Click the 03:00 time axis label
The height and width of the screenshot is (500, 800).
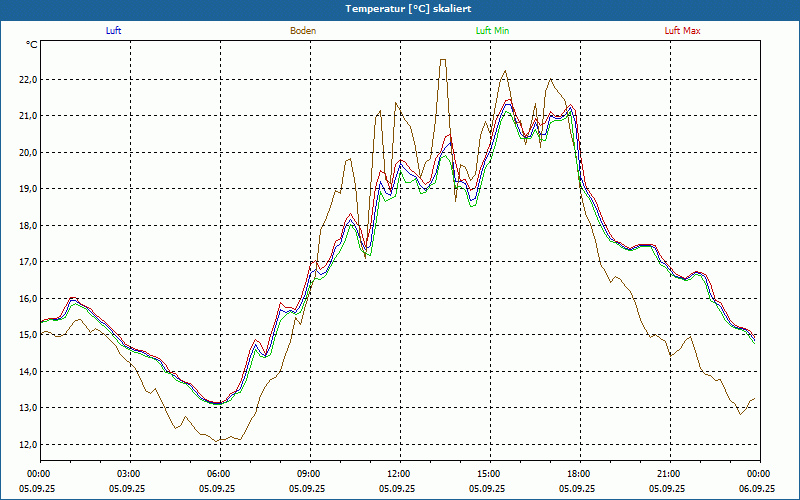coord(129,474)
